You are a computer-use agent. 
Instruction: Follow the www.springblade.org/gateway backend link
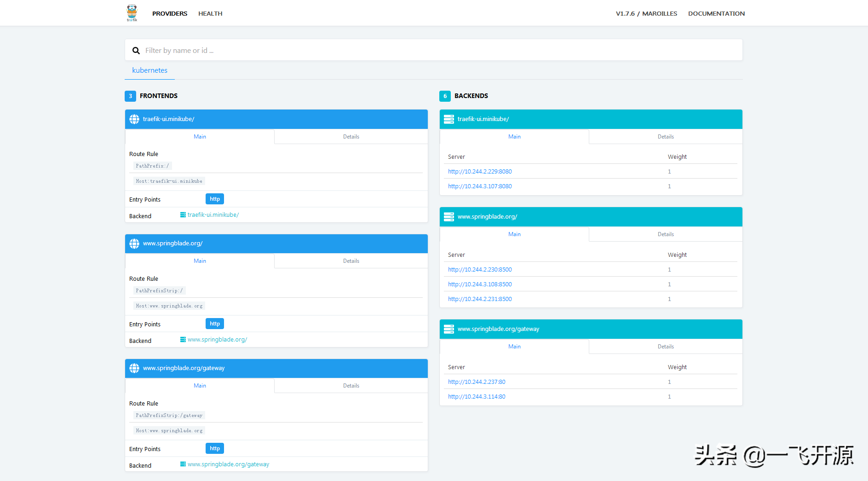pyautogui.click(x=228, y=464)
